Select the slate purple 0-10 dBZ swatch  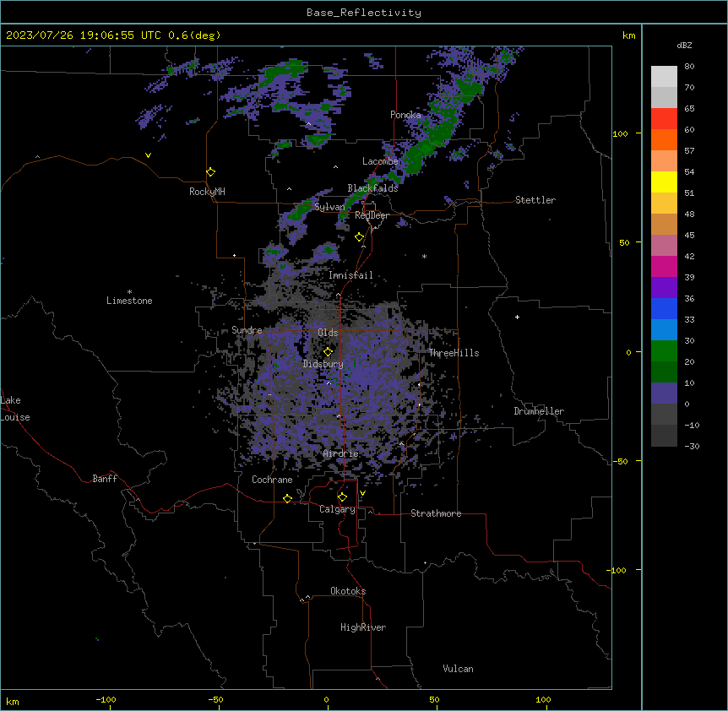(x=664, y=393)
